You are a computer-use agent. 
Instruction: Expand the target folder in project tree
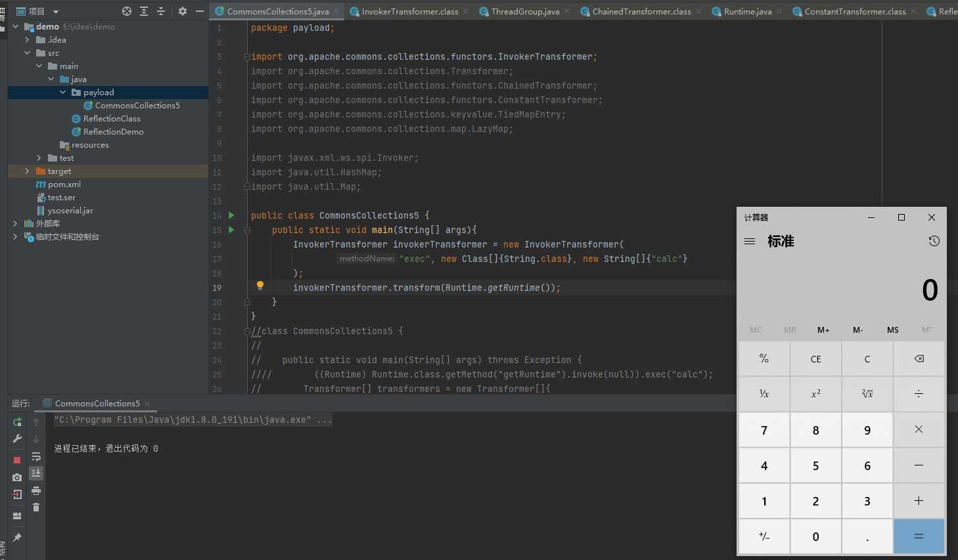point(27,171)
